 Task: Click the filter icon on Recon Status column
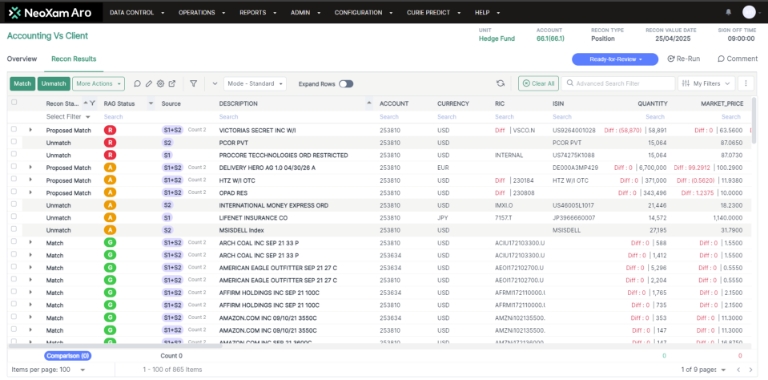click(x=93, y=103)
